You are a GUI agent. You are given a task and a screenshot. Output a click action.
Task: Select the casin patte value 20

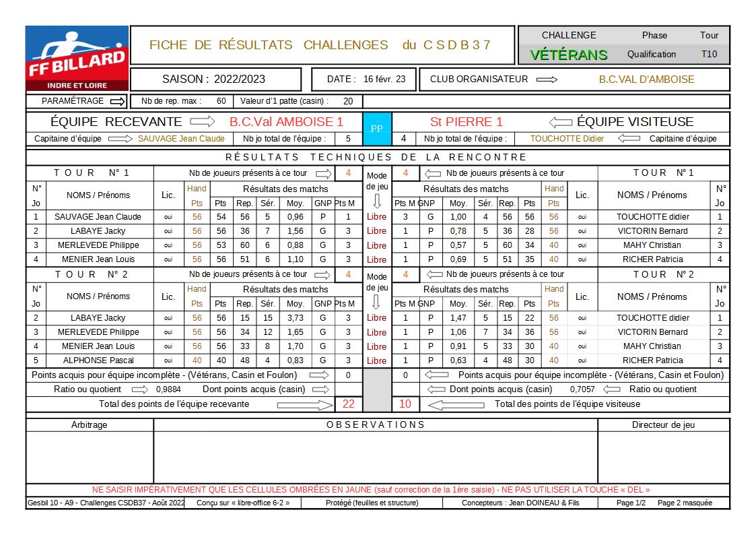pyautogui.click(x=347, y=101)
